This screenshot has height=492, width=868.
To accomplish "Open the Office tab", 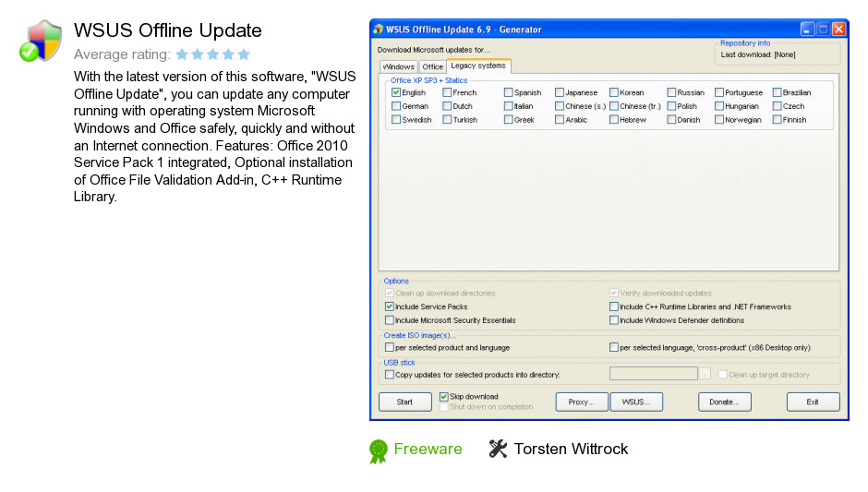I will [432, 66].
